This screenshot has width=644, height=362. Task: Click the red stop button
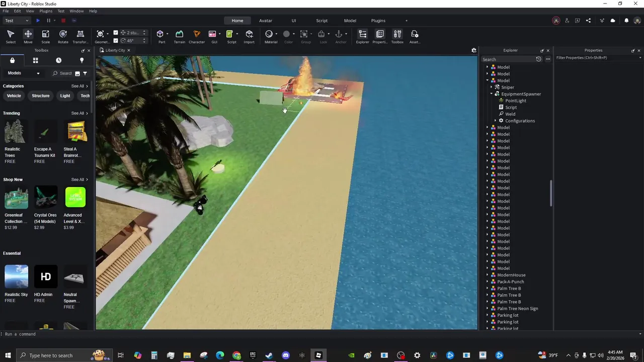[63, 21]
